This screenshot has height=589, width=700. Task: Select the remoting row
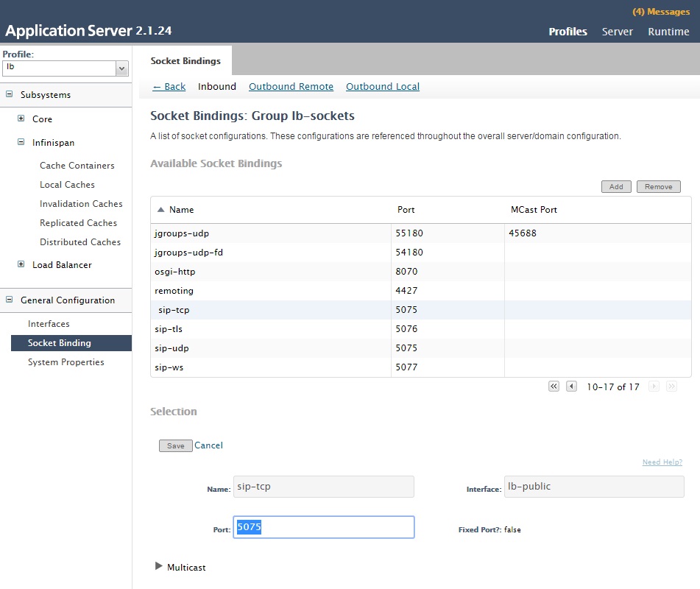point(421,291)
